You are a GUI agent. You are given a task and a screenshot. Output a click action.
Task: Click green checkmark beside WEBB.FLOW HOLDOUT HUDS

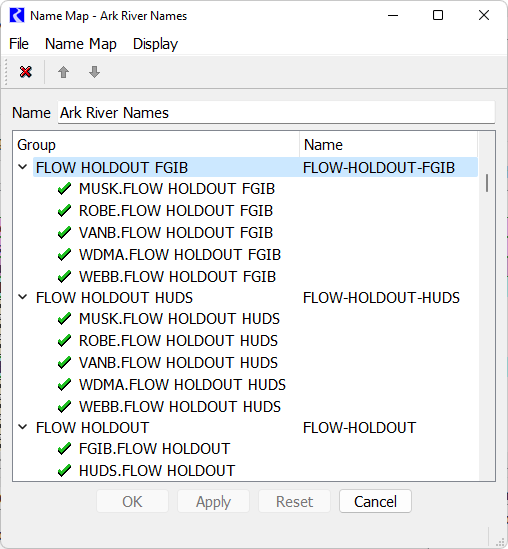tap(64, 407)
